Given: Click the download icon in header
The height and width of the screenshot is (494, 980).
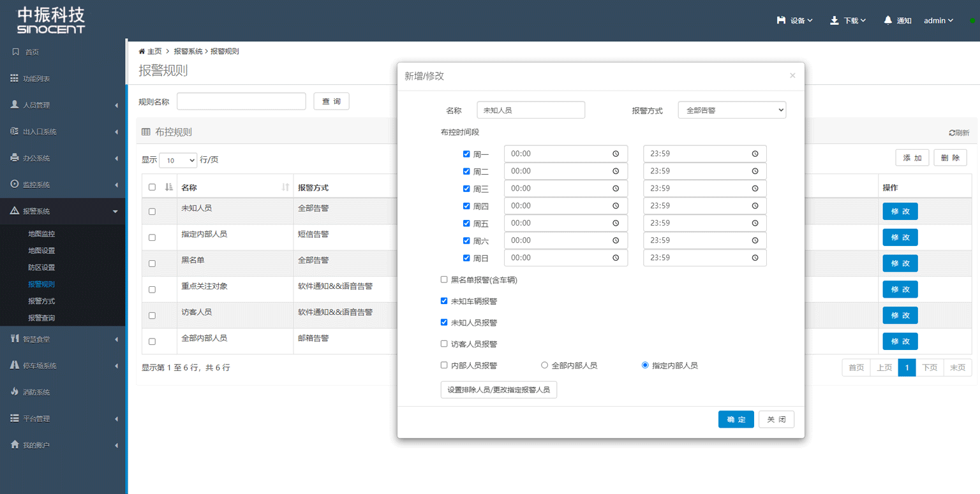Looking at the screenshot, I should (x=834, y=20).
